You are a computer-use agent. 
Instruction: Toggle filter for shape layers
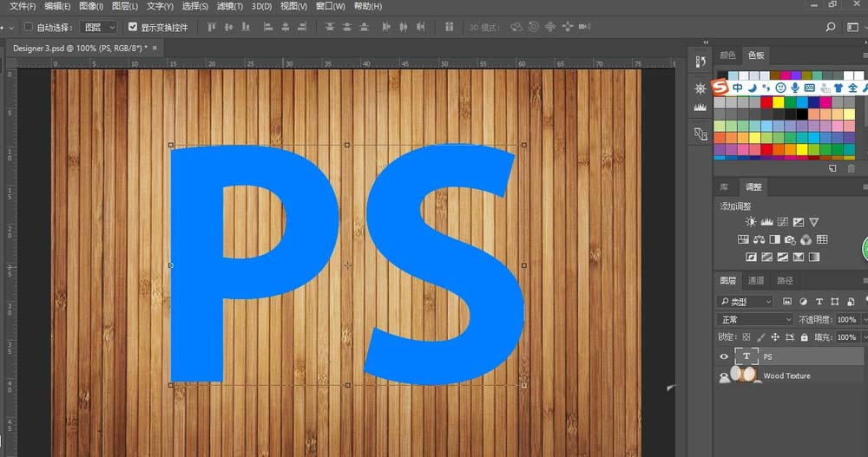point(835,302)
